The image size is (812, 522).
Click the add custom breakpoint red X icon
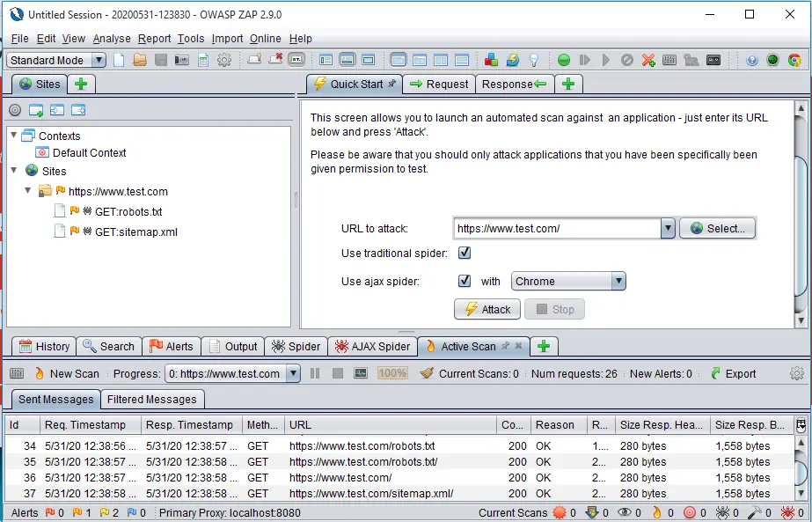648,60
